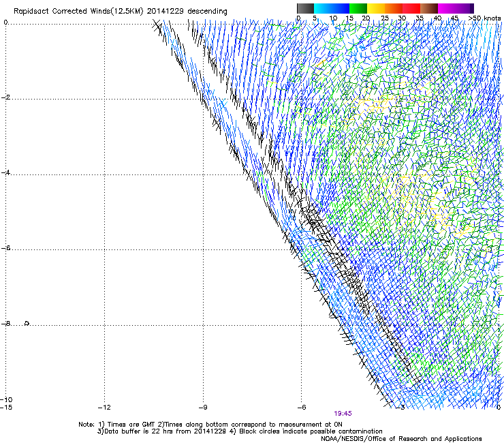Image resolution: width=504 pixels, height=443 pixels.
Task: Click the date '20141229' in the title
Action: [166, 12]
